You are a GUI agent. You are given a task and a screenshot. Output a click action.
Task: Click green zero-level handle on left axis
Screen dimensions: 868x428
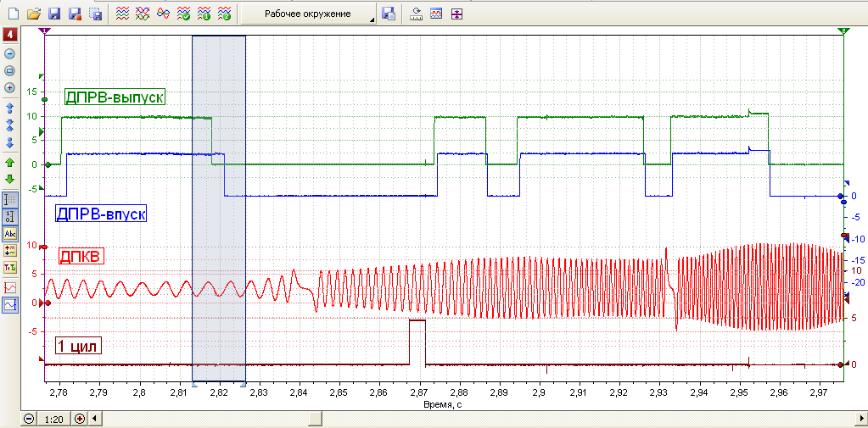click(48, 164)
